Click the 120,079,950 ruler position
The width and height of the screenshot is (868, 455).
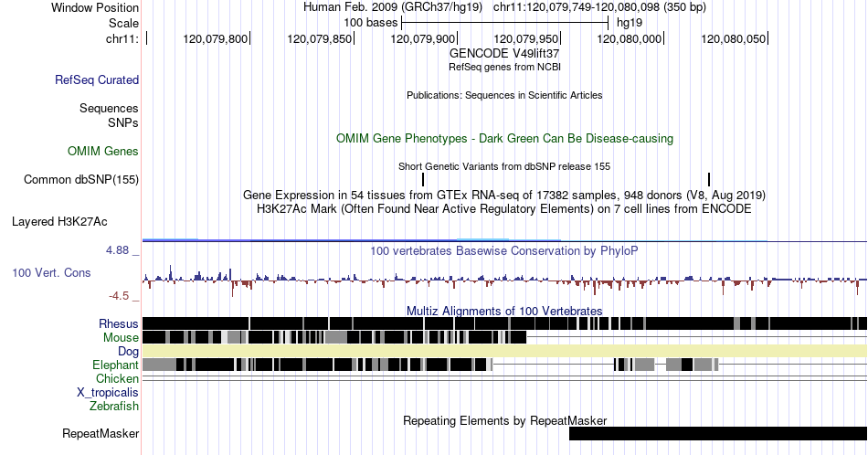(x=526, y=38)
